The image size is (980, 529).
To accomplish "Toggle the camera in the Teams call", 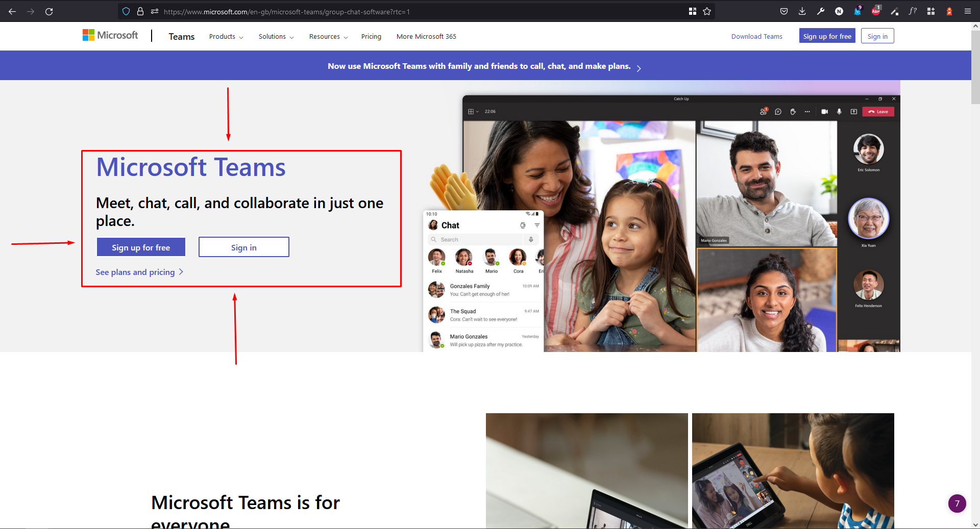I will pos(824,112).
